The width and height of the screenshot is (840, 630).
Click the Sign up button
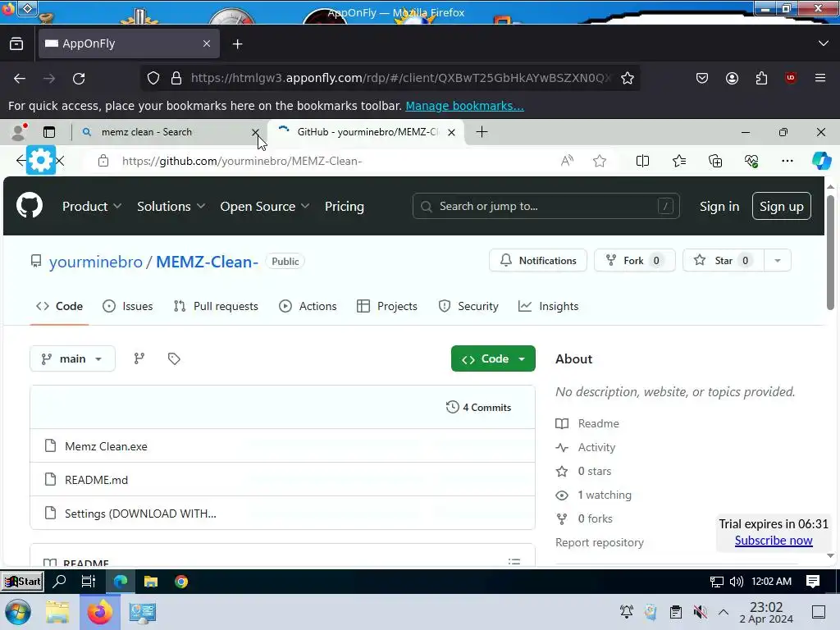(782, 206)
